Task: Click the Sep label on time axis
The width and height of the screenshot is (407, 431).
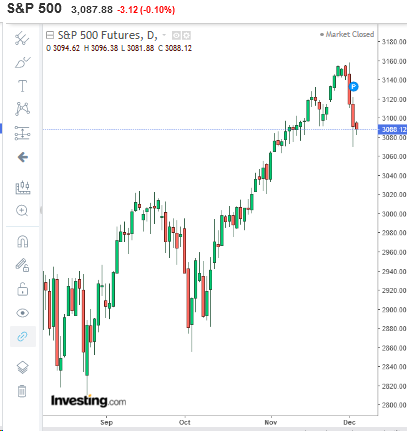Action: click(x=107, y=422)
